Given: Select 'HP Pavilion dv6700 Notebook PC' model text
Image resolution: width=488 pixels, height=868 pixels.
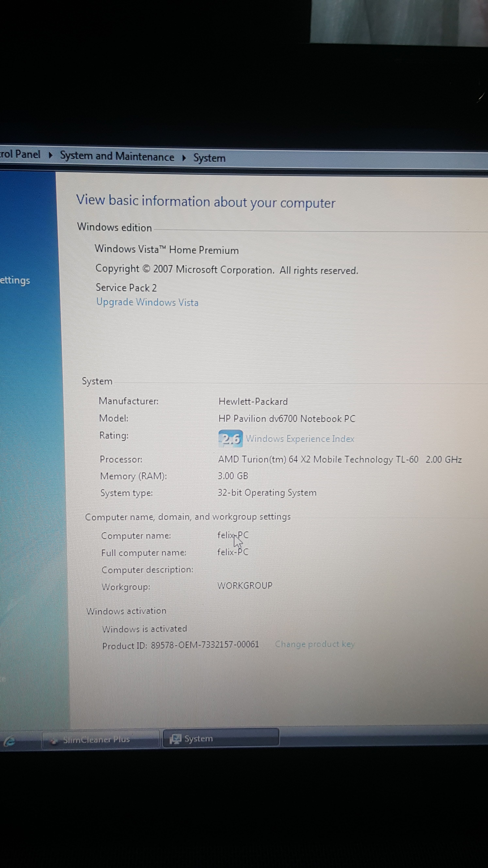Looking at the screenshot, I should 287,418.
